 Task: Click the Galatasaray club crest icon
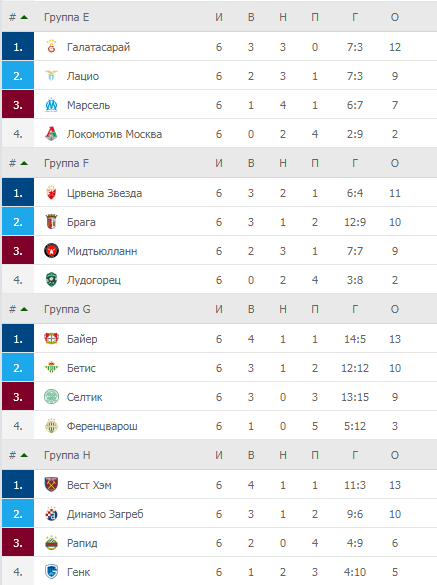click(51, 47)
